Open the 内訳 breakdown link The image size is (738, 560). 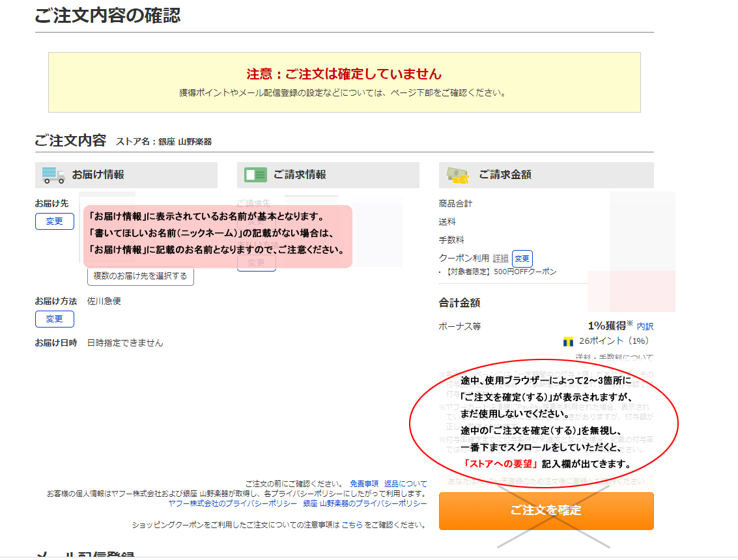click(645, 326)
